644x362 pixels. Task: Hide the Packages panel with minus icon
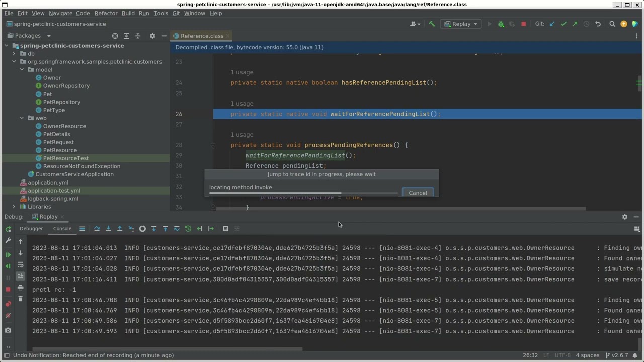pyautogui.click(x=164, y=36)
